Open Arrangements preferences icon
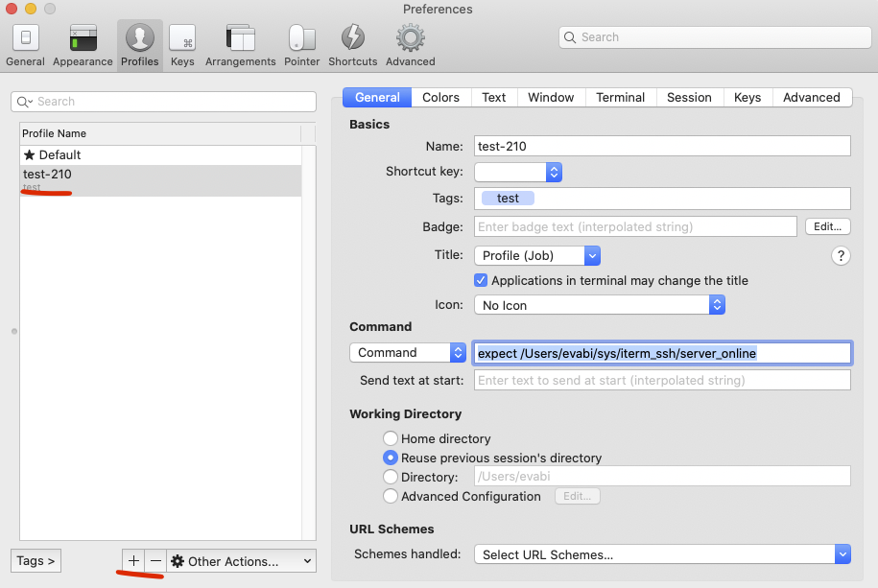Viewport: 878px width, 588px height. pos(240,46)
